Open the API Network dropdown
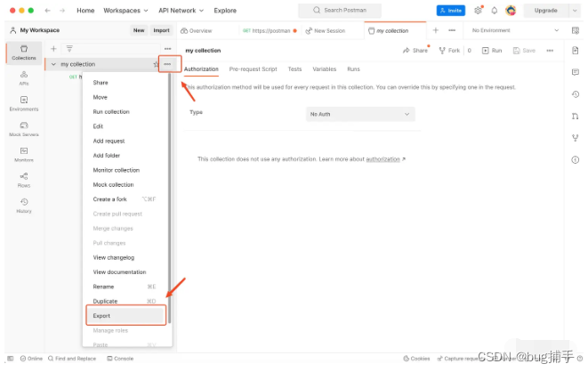588x372 pixels. [181, 11]
